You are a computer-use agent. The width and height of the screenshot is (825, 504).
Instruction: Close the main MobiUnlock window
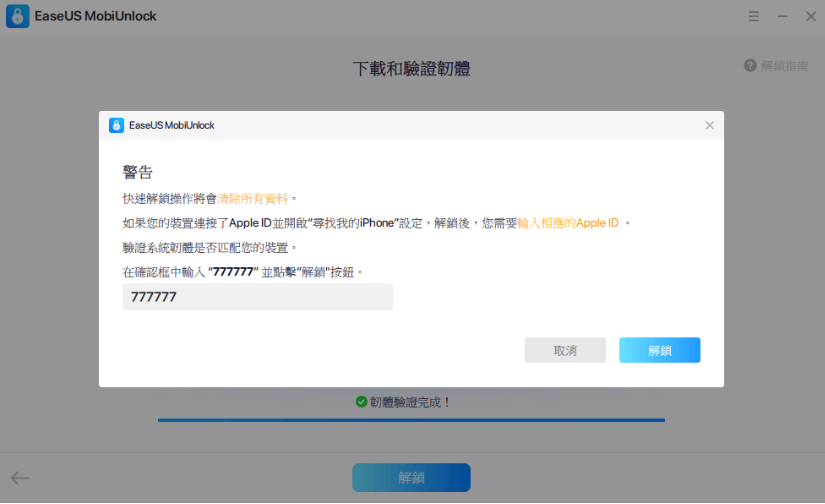click(811, 16)
